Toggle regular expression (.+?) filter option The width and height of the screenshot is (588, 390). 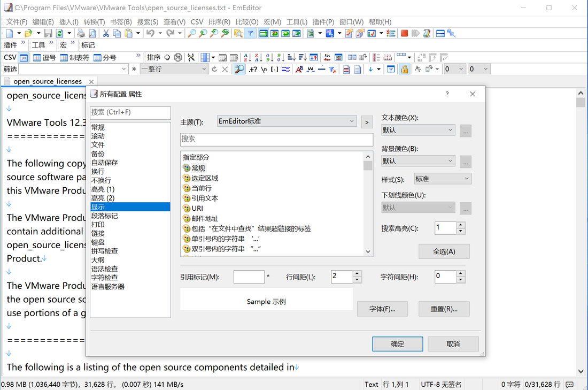click(253, 69)
